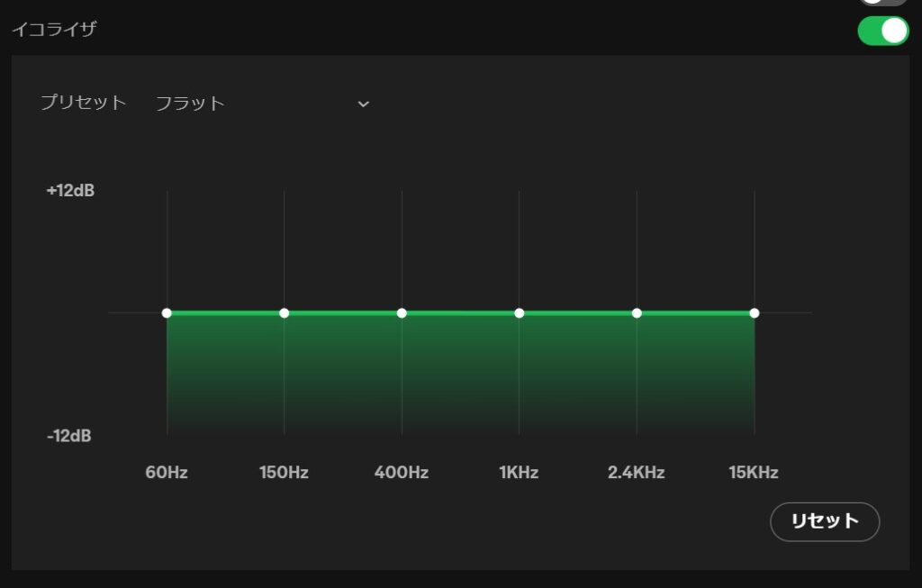Click the +12dB scale label
The width and height of the screenshot is (922, 588).
click(70, 191)
